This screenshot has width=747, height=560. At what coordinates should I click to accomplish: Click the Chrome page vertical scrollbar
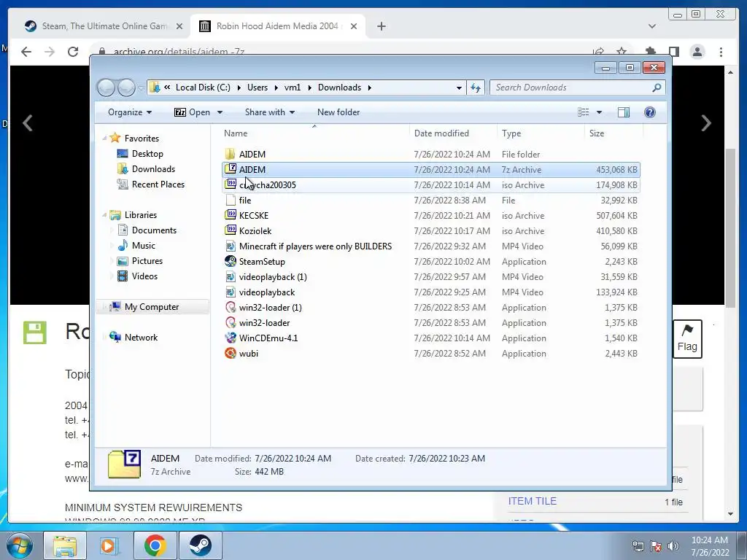(730, 227)
